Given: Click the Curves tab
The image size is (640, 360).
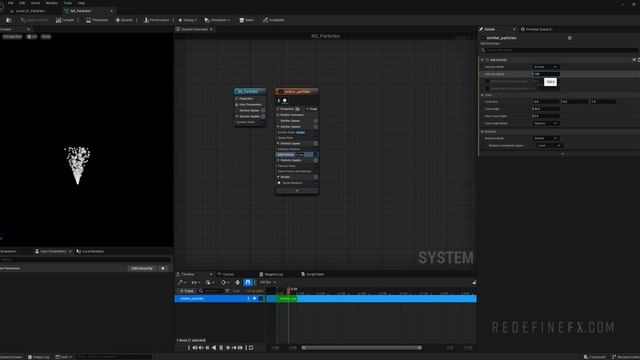Looking at the screenshot, I should 226,274.
